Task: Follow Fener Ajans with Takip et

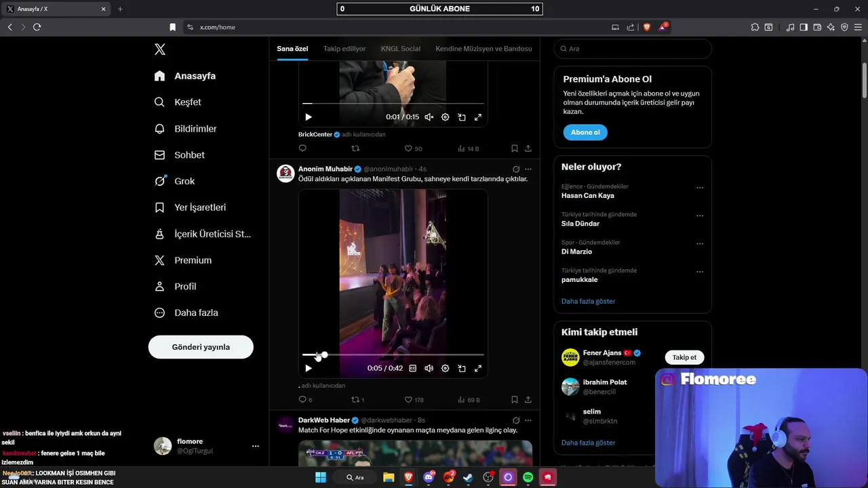Action: click(684, 357)
